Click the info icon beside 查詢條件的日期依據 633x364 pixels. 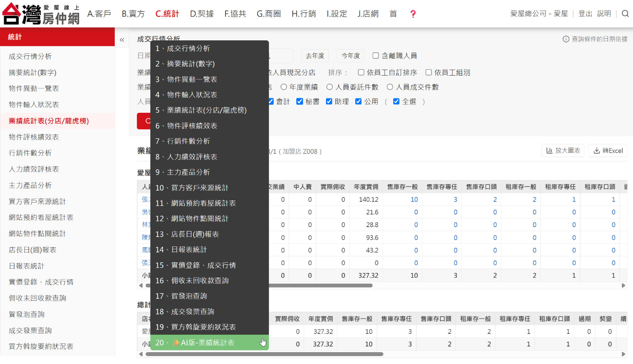566,39
